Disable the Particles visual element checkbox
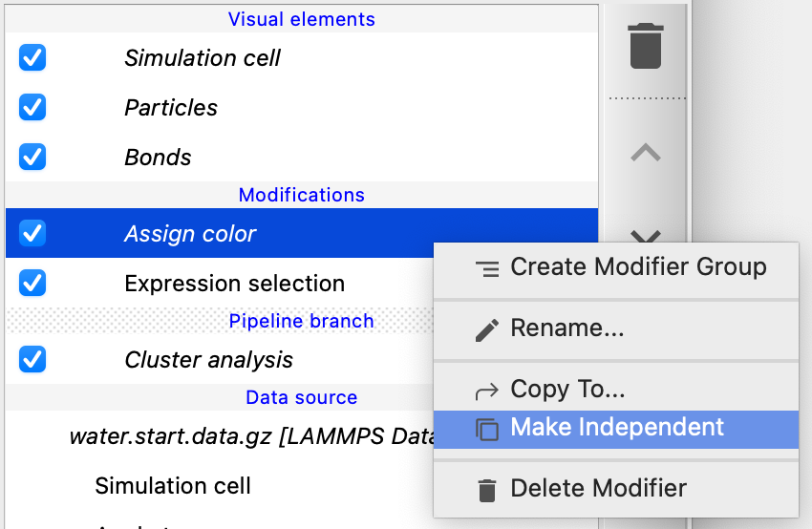Screen dimensions: 812x529 click(x=32, y=108)
